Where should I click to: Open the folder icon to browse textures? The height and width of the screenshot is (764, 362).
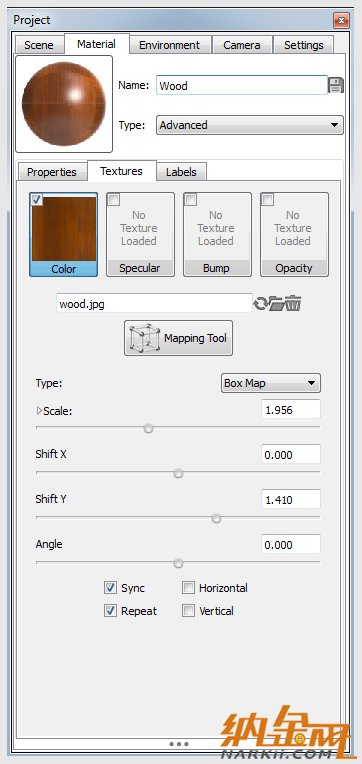click(277, 304)
